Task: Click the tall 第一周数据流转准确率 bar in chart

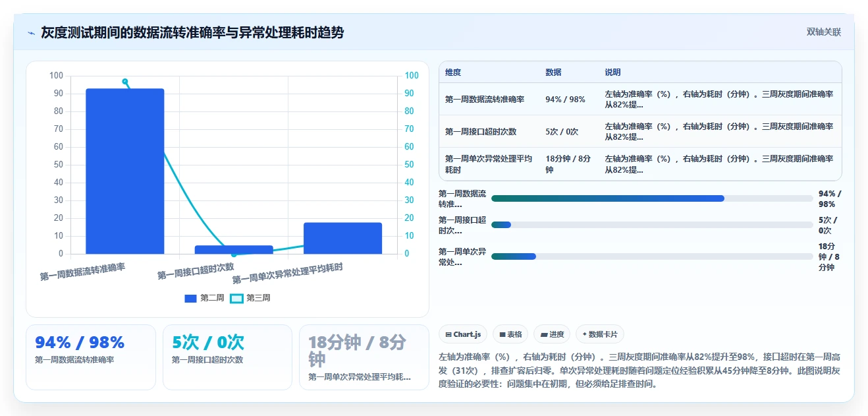Action: point(125,171)
